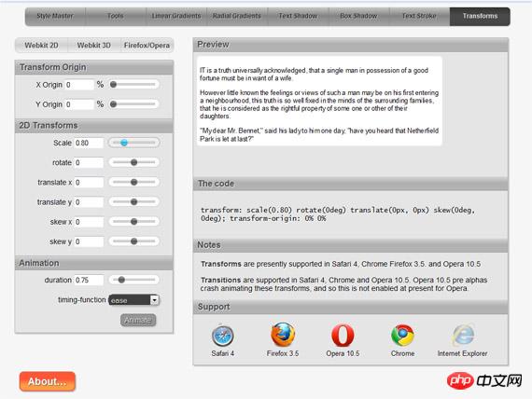Select the Webkit 2D tab
This screenshot has height=399, width=532.
pyautogui.click(x=41, y=45)
